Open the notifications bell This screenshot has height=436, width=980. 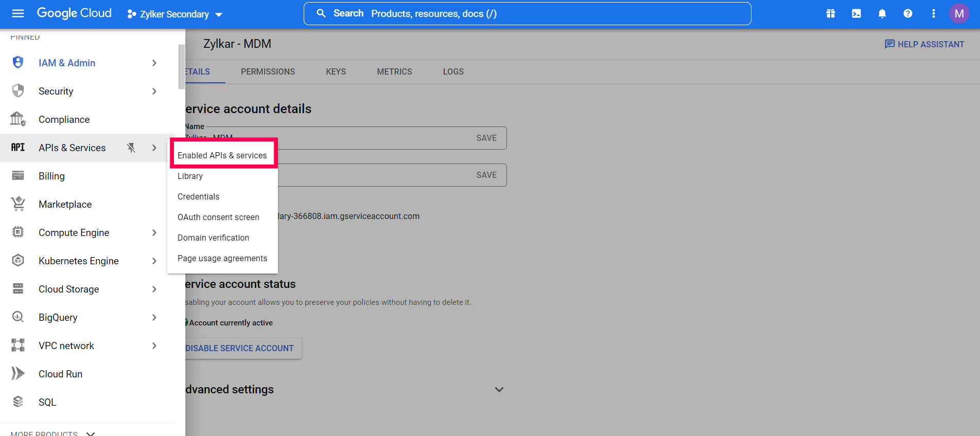click(882, 14)
